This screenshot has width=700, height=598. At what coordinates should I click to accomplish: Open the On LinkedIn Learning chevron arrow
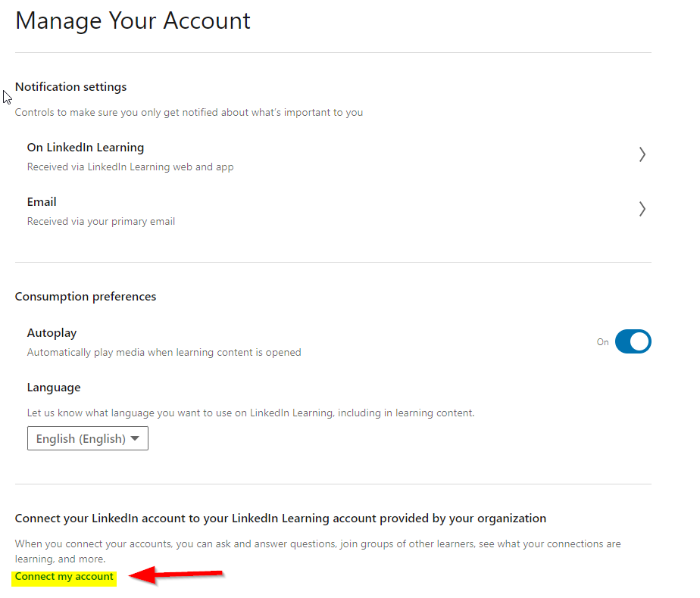coord(642,154)
